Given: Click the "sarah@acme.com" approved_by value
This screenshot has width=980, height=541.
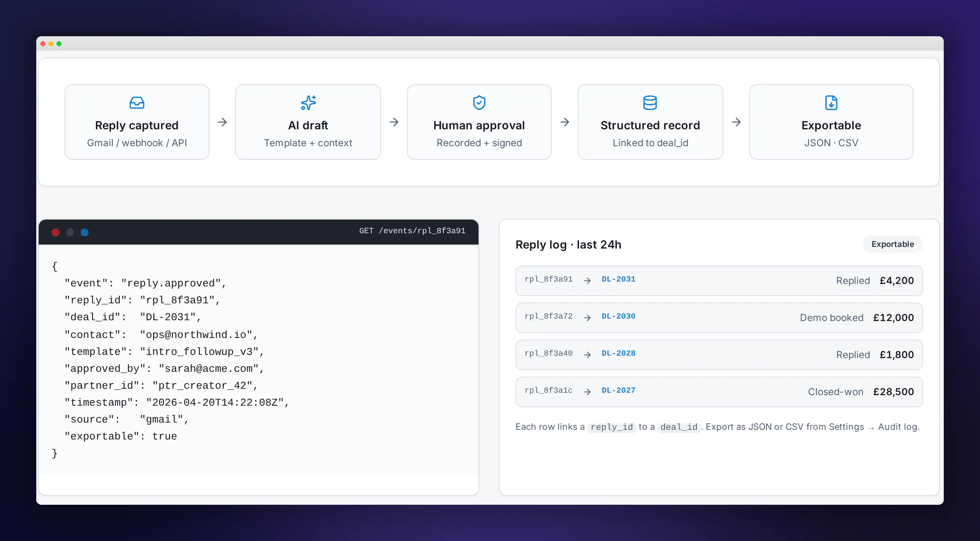Looking at the screenshot, I should [x=208, y=369].
